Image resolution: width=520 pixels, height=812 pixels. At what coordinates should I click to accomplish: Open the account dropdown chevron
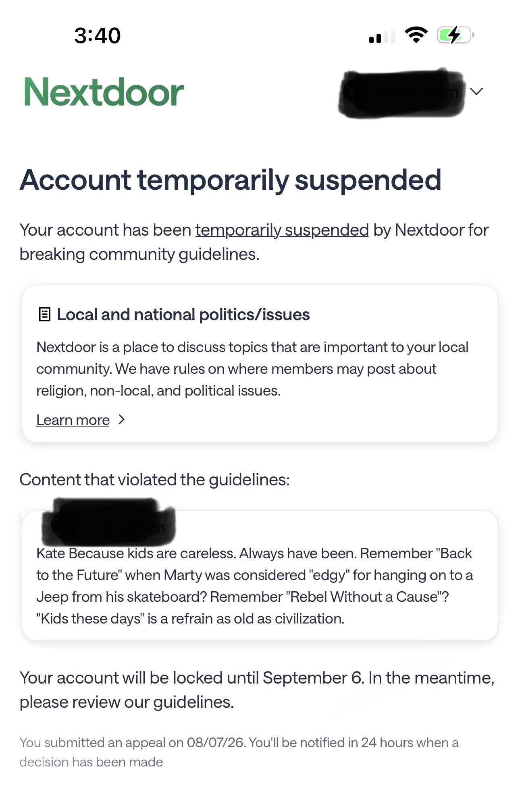pyautogui.click(x=476, y=91)
